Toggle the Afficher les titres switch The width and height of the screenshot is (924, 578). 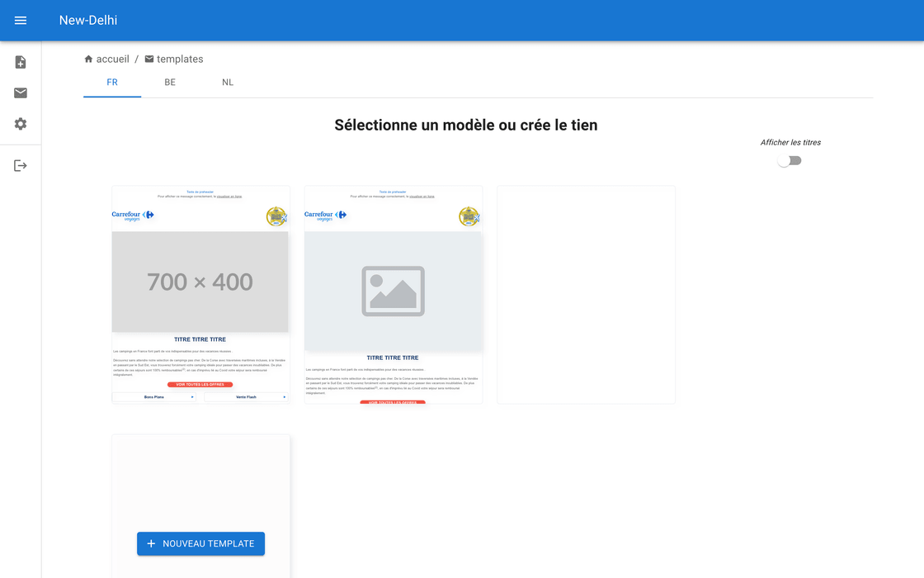click(790, 161)
